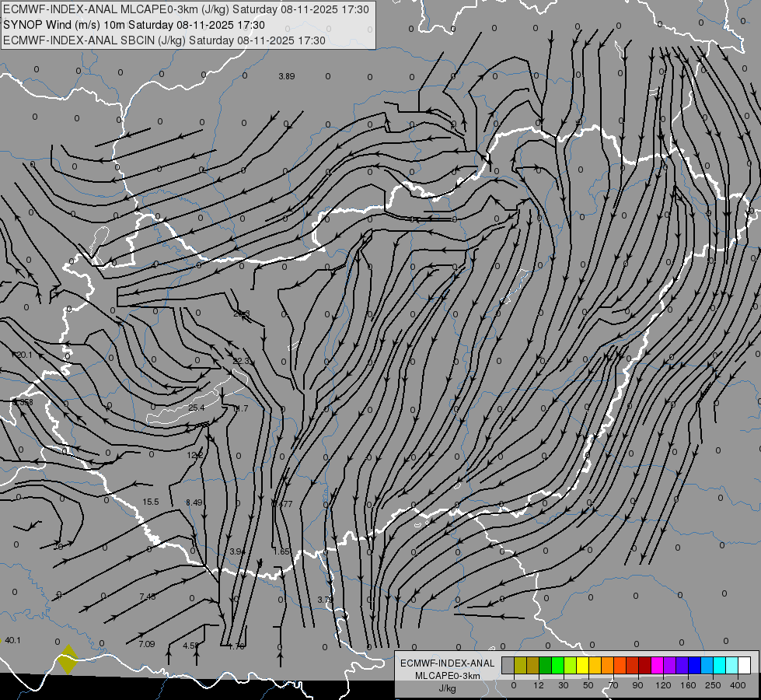
Task: Click the legend tick value '90'
Action: pos(637,685)
